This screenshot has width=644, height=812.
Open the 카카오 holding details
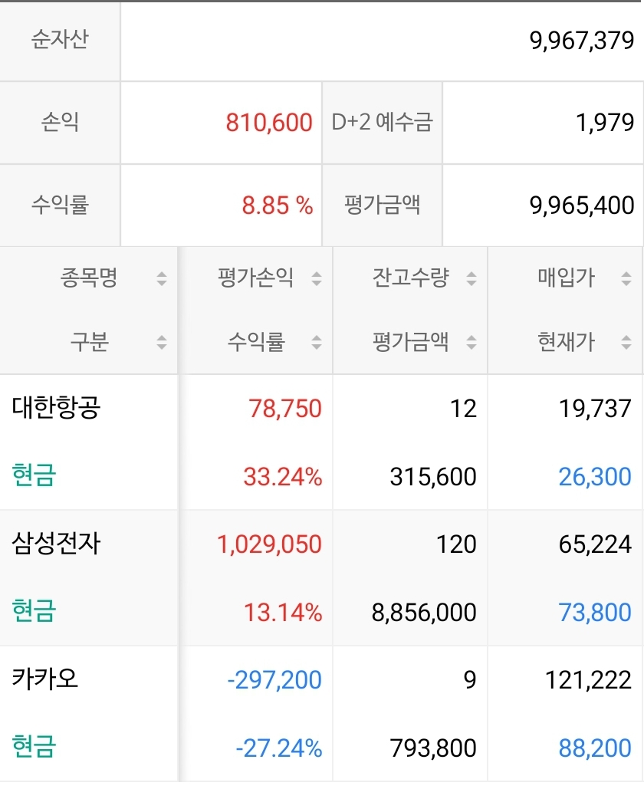pyautogui.click(x=45, y=679)
